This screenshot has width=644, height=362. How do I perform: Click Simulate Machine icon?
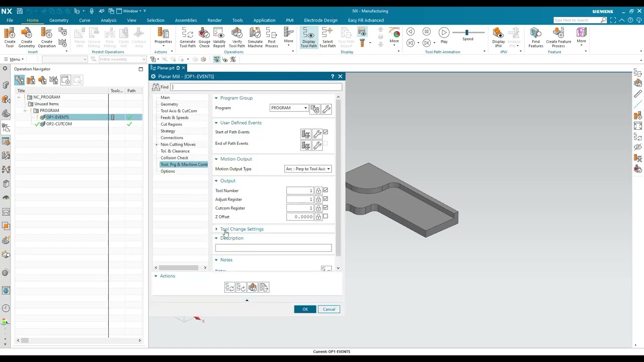(255, 37)
